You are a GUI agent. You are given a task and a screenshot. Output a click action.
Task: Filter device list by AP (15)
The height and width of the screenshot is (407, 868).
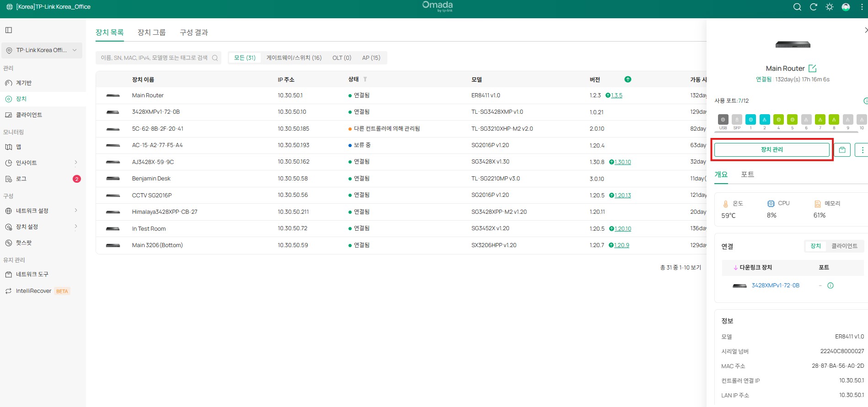point(371,58)
